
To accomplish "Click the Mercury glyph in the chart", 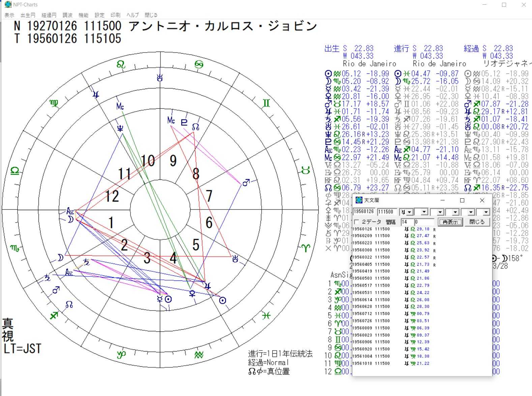I will [160, 299].
